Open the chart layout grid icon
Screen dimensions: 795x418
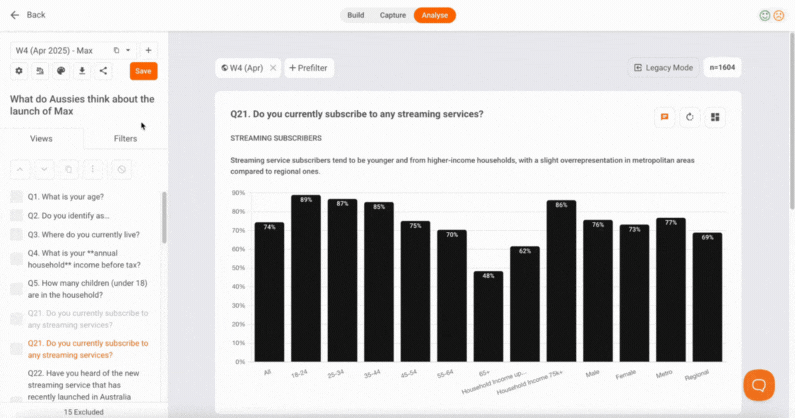[x=715, y=117]
